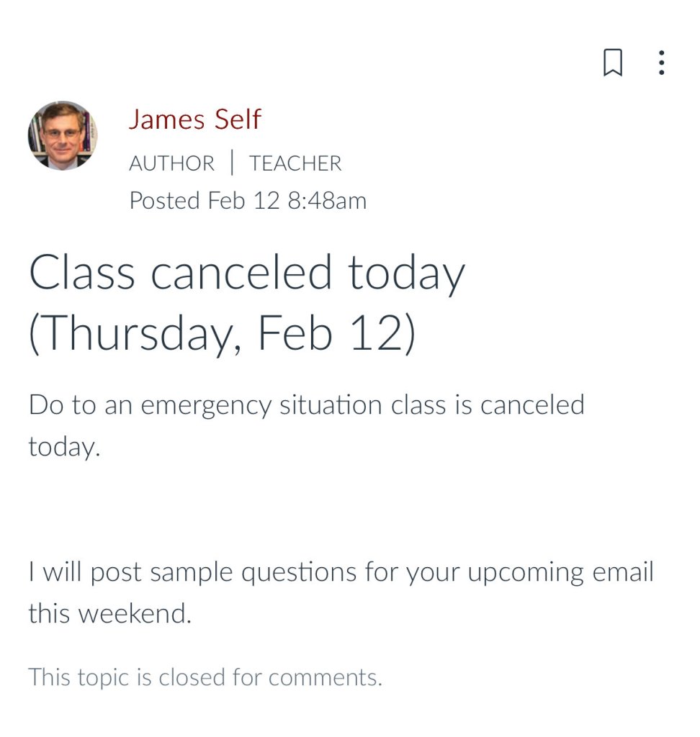Viewport: 700px width, 737px height.
Task: Click the divider between AUTHOR and TEACHER
Action: [232, 163]
